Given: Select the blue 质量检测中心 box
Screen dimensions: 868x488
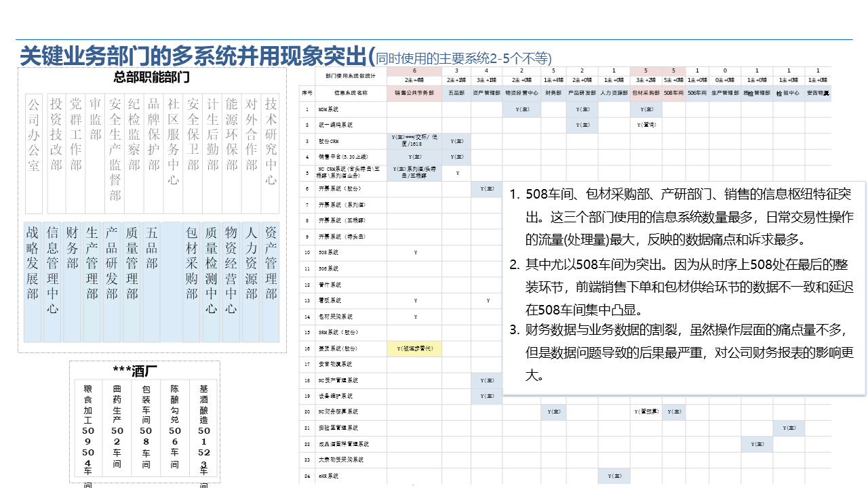Looking at the screenshot, I should pyautogui.click(x=212, y=281).
